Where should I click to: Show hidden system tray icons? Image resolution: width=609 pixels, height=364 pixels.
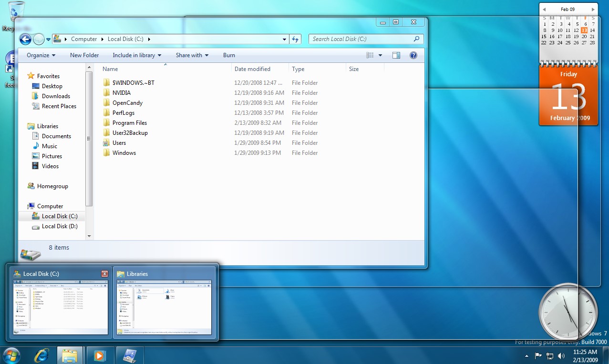point(526,355)
